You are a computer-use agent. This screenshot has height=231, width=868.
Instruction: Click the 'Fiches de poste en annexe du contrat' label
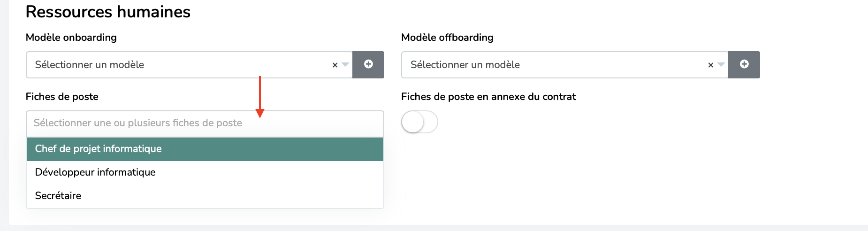pos(488,97)
